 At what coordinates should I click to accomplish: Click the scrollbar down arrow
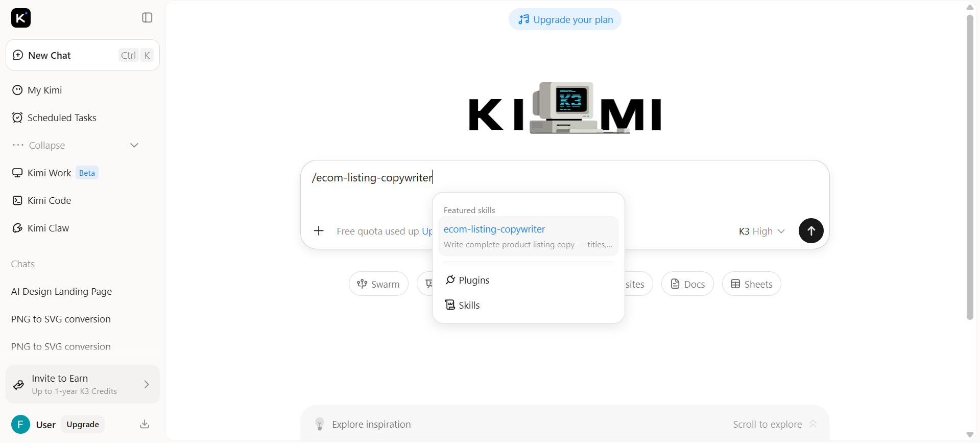[970, 435]
